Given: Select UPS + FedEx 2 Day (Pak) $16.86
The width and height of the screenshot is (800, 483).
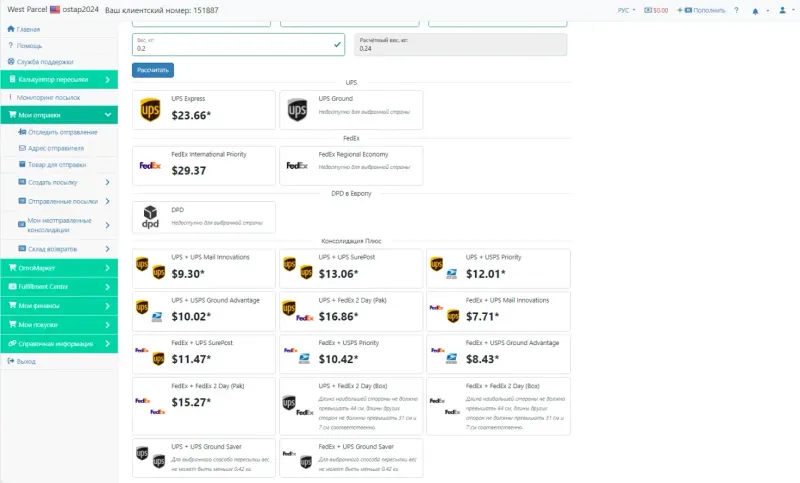Looking at the screenshot, I should coord(351,311).
